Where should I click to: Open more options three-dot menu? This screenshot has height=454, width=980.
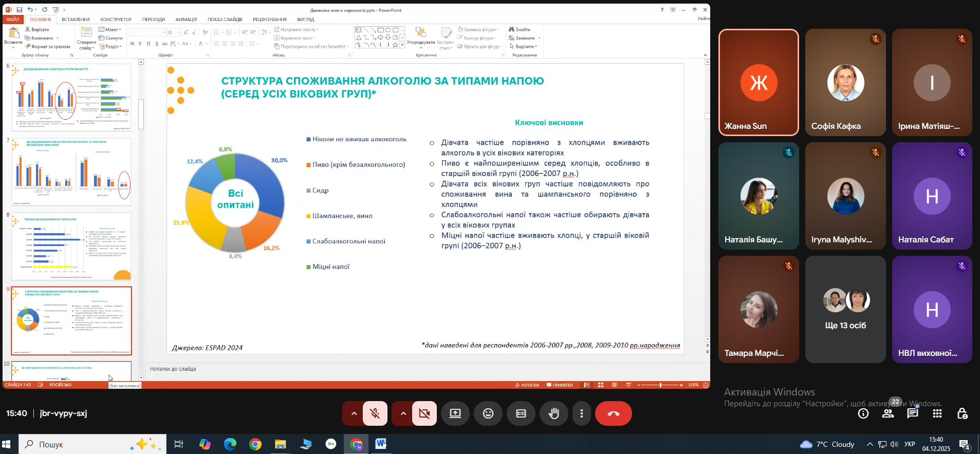pos(582,413)
